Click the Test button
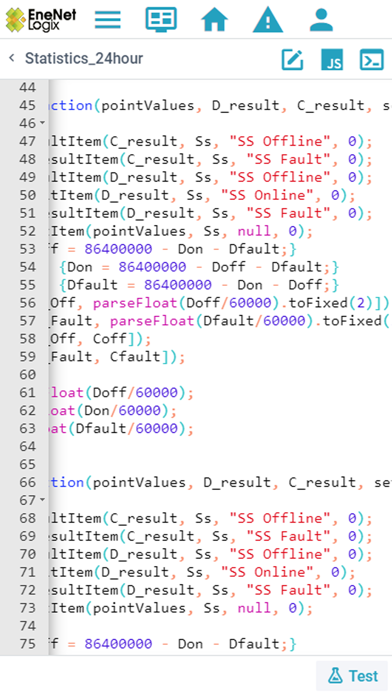392x696 pixels. pos(352,676)
